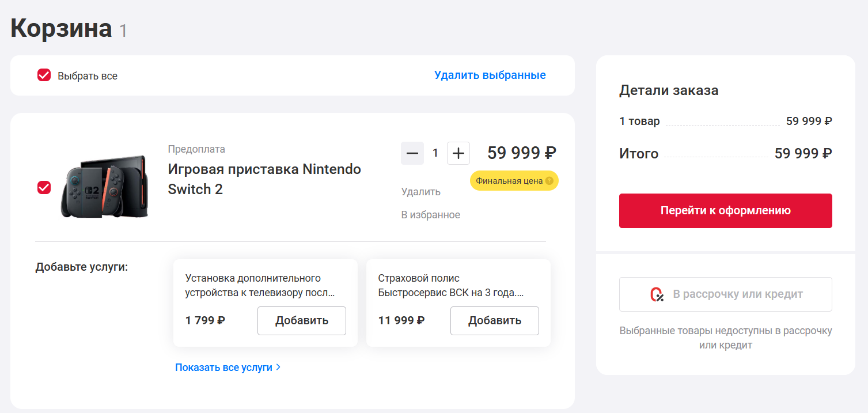This screenshot has height=413, width=868.
Task: Uncheck the Nintendo Switch 2 item checkbox
Action: pyautogui.click(x=44, y=187)
